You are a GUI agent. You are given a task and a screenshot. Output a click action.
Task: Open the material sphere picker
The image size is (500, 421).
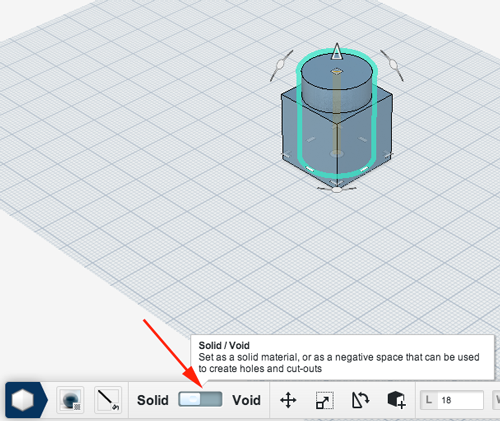tap(70, 400)
